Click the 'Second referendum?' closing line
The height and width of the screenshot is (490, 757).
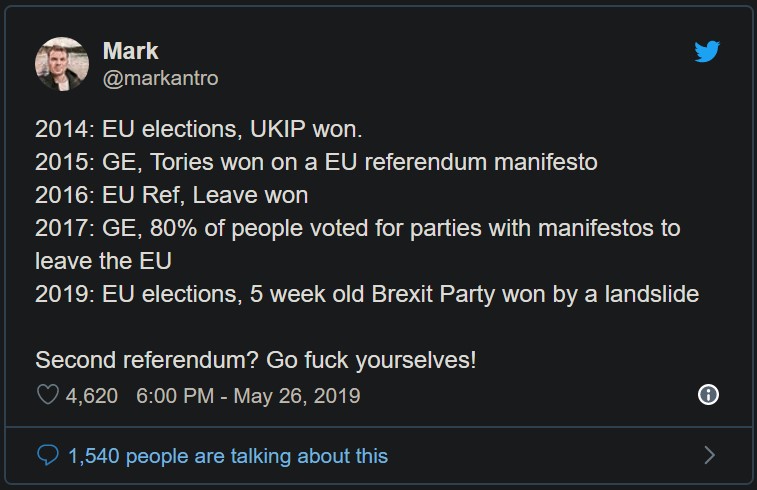(256, 360)
